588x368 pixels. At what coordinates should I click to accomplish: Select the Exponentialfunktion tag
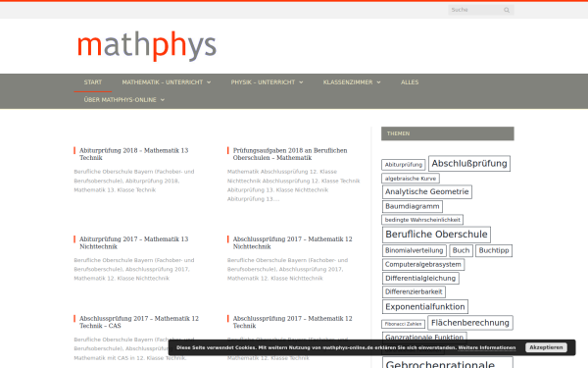point(425,307)
